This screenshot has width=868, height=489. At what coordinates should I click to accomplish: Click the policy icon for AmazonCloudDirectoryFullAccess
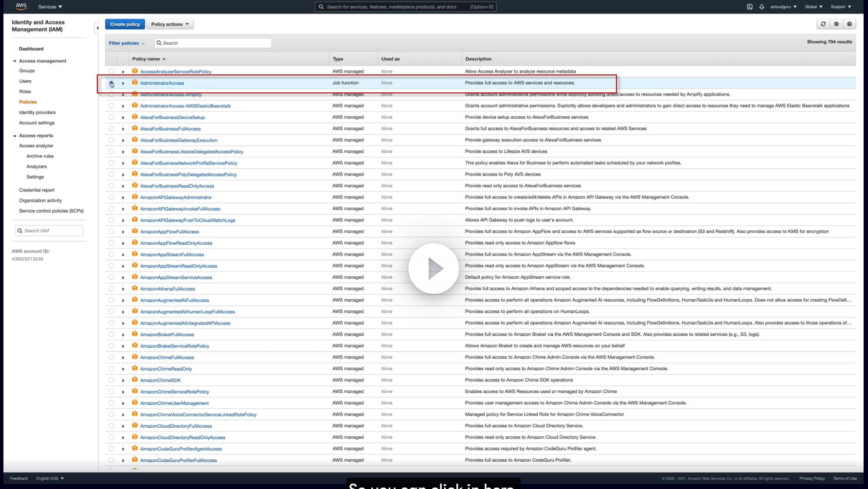135,426
